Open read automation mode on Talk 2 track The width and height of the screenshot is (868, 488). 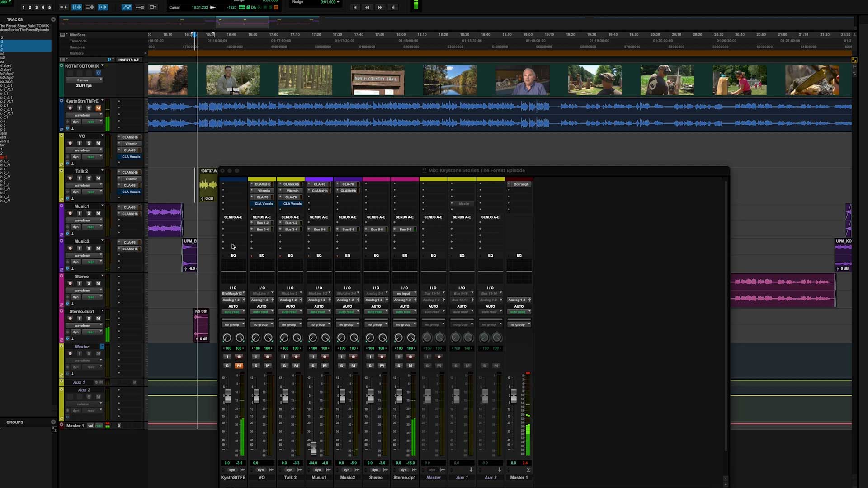tap(93, 192)
